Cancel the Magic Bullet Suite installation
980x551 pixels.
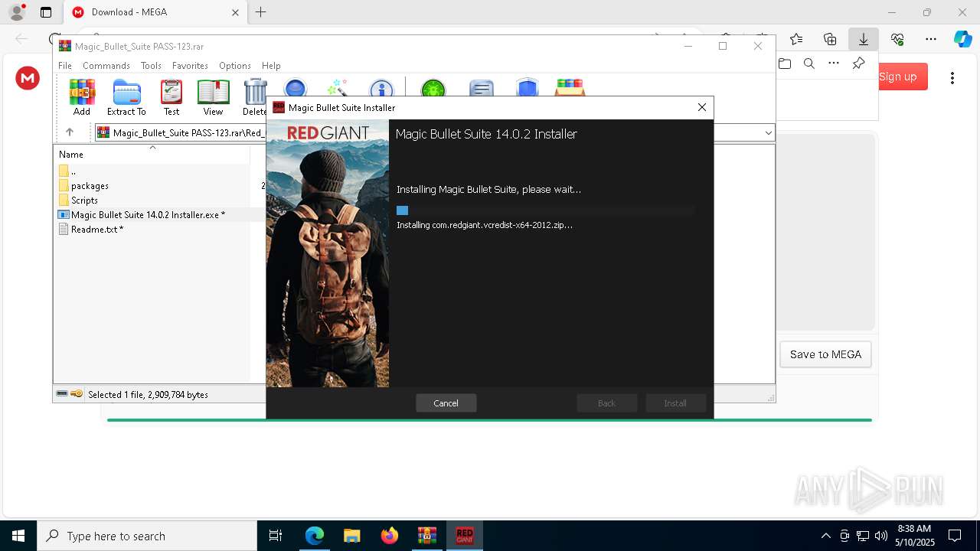[x=446, y=403]
